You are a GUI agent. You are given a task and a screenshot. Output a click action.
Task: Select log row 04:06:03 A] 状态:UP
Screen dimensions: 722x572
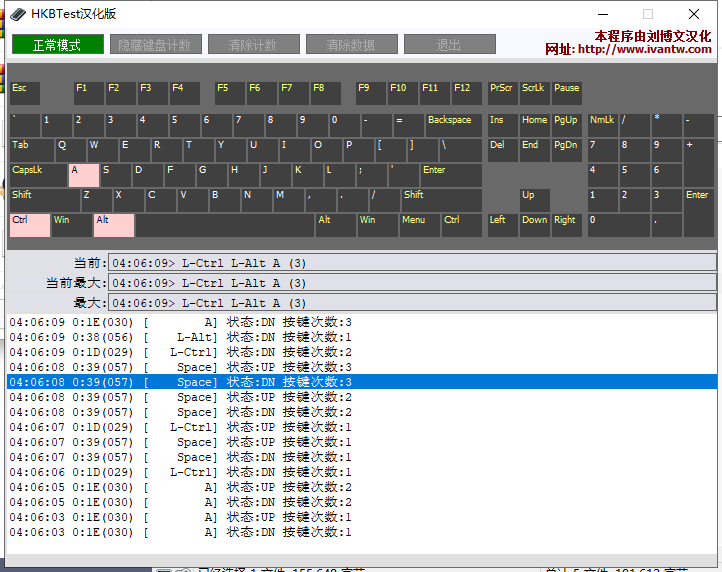point(362,517)
